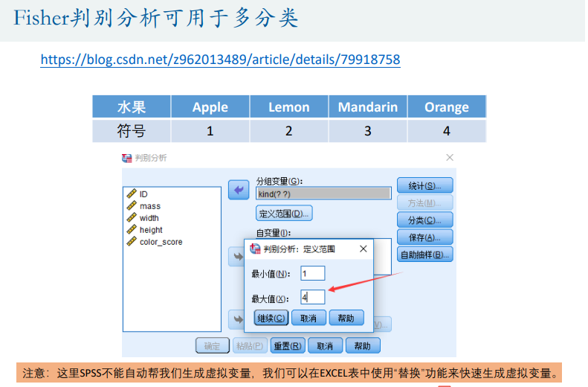Open the 分类(C)... settings
Screen dimensions: 588x387
tap(424, 220)
